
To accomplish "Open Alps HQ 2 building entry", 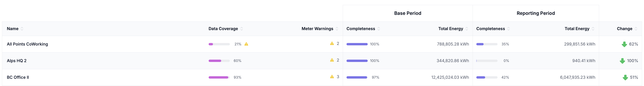I will (16, 61).
